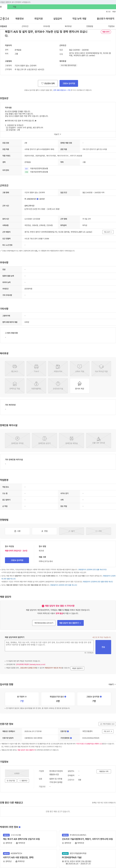Open the 출산휴가·육아휴직 menu
This screenshot has height=868, width=116.
coord(106,19)
